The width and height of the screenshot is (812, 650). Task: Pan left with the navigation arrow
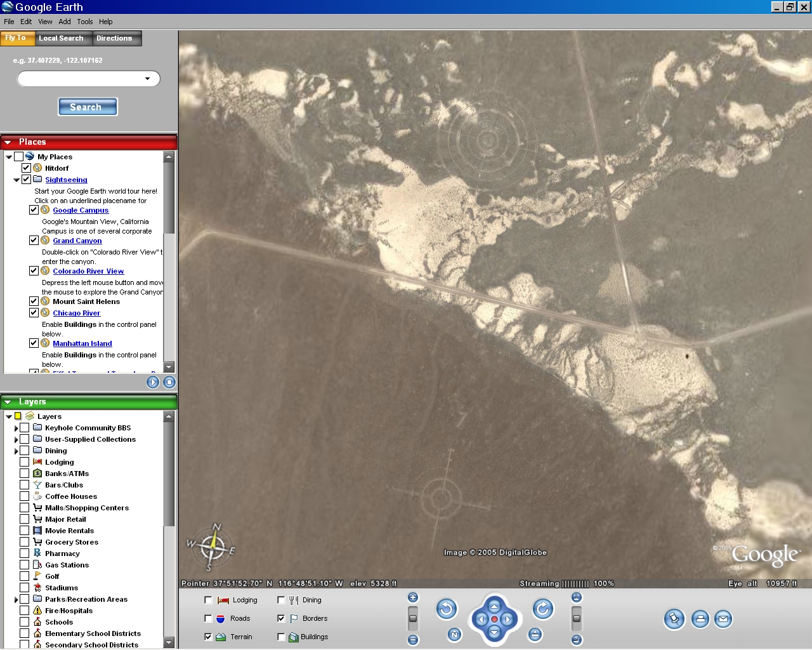point(481,619)
